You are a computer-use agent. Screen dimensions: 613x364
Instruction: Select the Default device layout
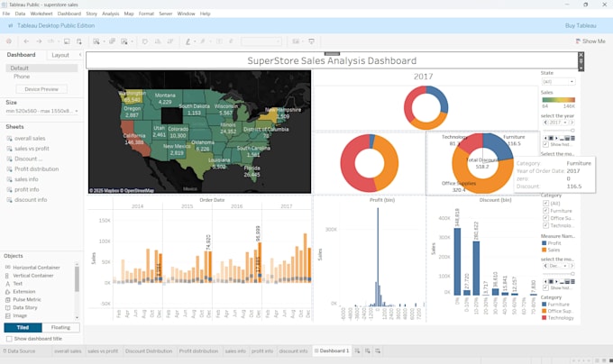(41, 68)
